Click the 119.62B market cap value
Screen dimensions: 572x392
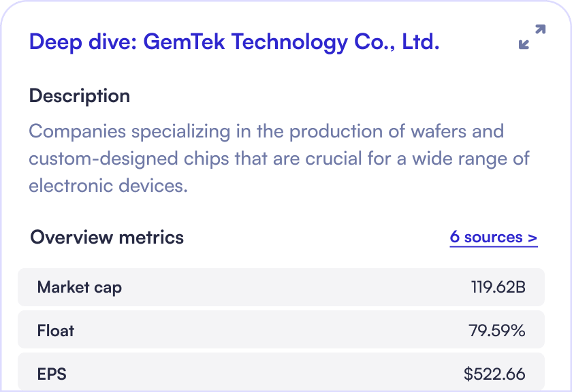click(498, 287)
